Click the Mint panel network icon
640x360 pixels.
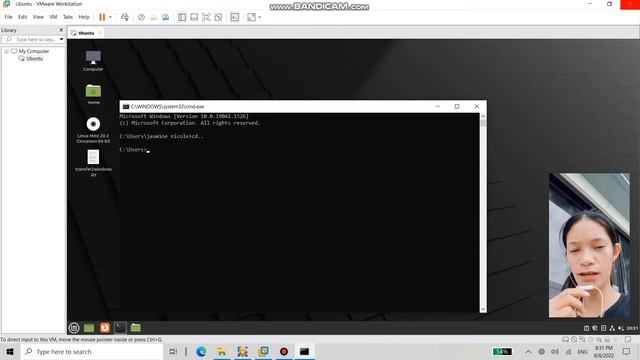coord(612,328)
